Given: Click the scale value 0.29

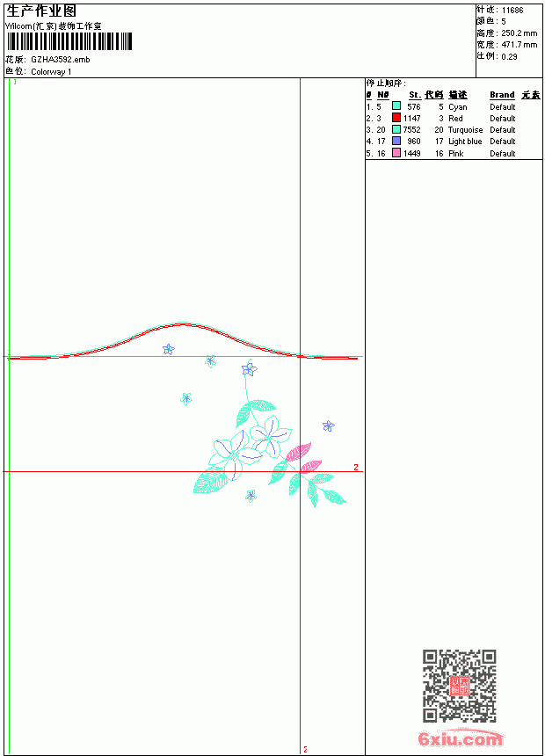Looking at the screenshot, I should (509, 57).
